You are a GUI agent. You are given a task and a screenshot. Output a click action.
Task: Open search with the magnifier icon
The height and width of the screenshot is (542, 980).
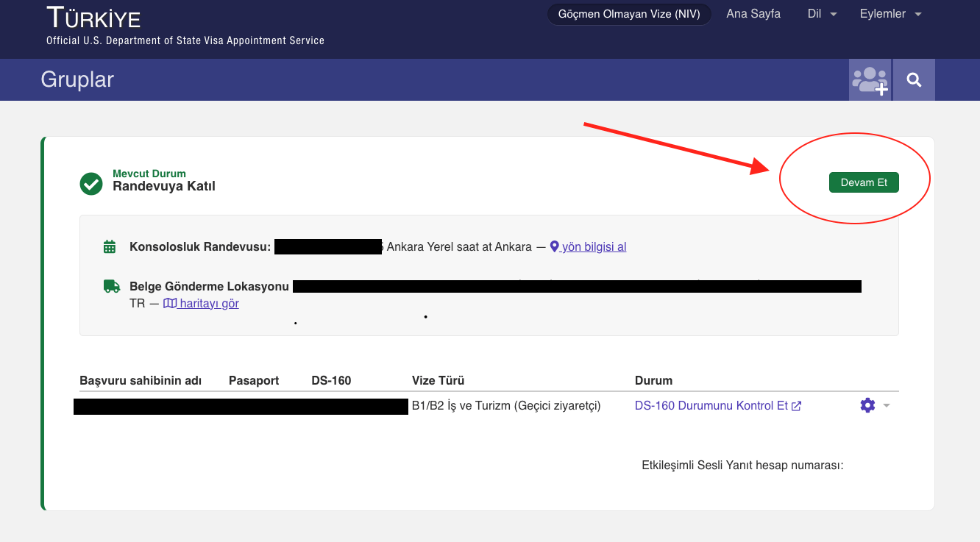tap(914, 79)
